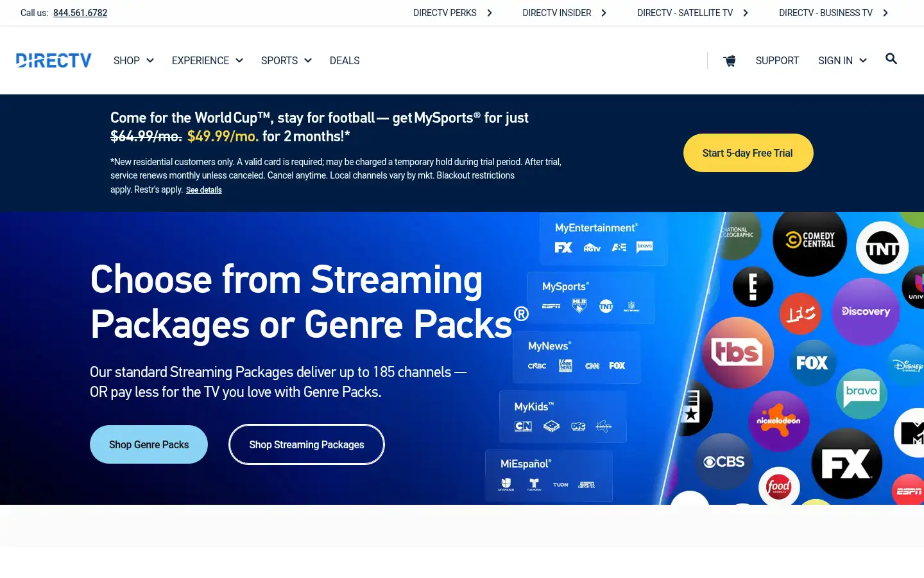Expand the SHOP dropdown menu
The image size is (924, 578).
[133, 60]
